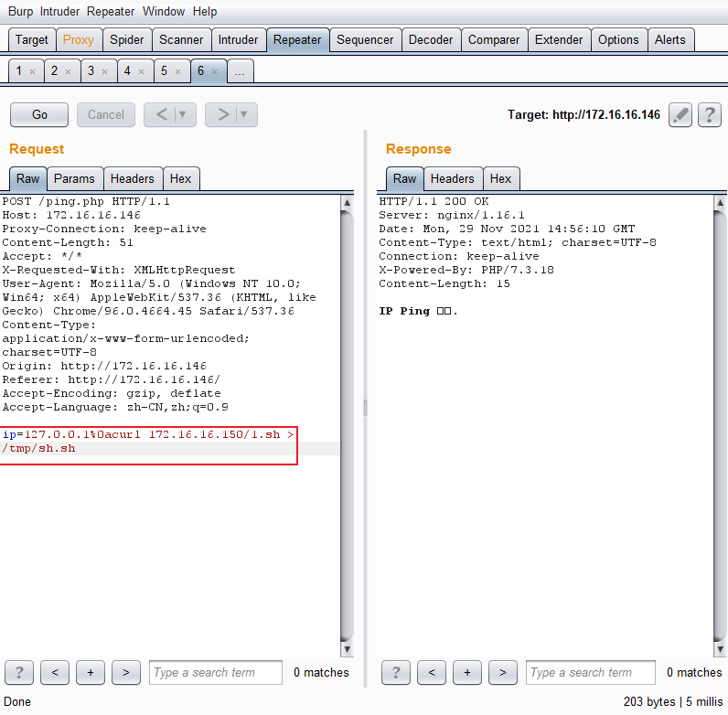Open the Window menu
Viewport: 728px width, 715px height.
coord(164,12)
